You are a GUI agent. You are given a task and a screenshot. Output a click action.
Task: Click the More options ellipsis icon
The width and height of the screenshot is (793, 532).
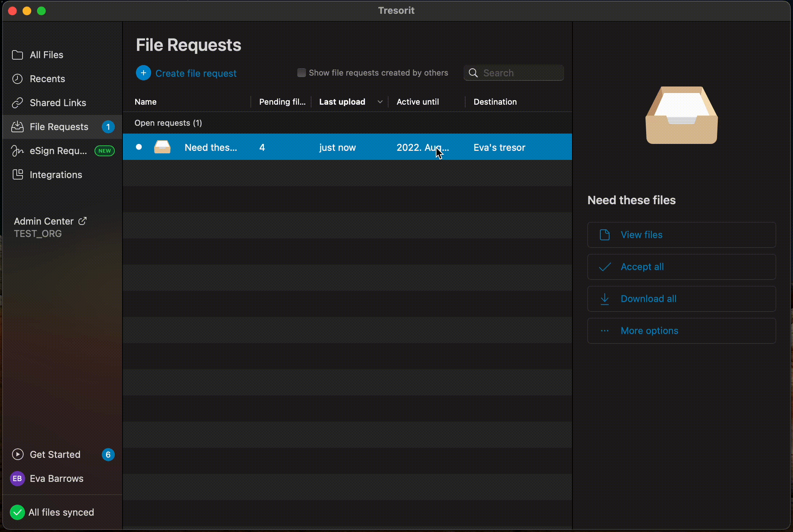(x=605, y=331)
